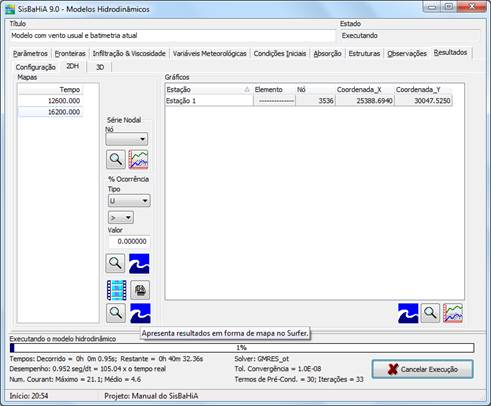
Task: Open the Variáveis Meteorológicas tab
Action: [x=210, y=53]
